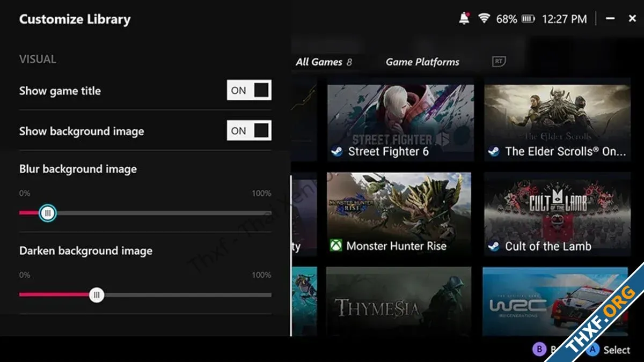Select the Street Fighter 6 game tile
The width and height of the screenshot is (644, 362).
point(400,122)
